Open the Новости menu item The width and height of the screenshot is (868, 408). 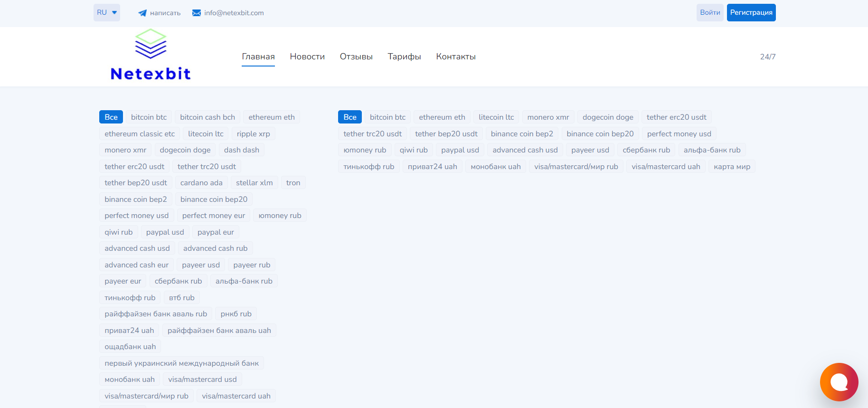click(307, 57)
